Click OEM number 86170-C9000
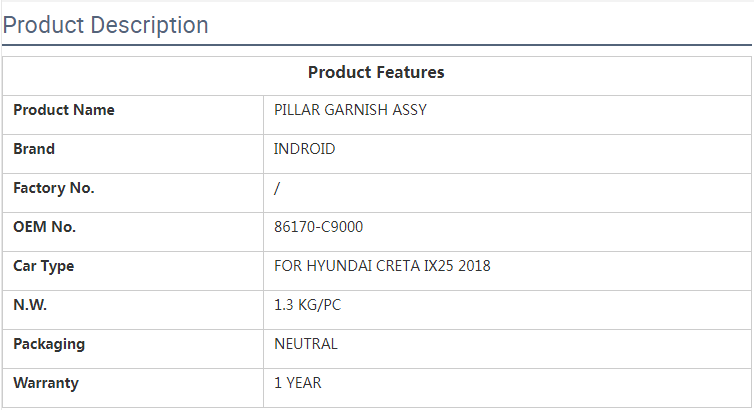The height and width of the screenshot is (410, 754). (318, 227)
